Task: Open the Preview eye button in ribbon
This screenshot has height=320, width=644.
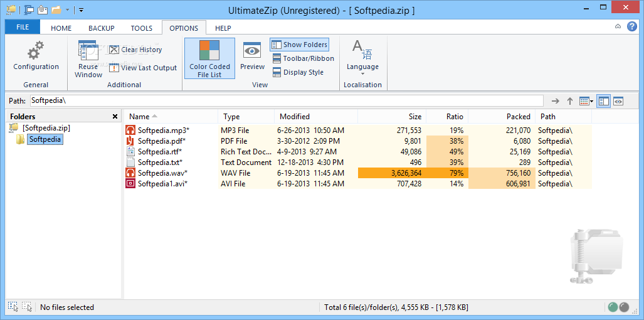Action: pos(253,55)
